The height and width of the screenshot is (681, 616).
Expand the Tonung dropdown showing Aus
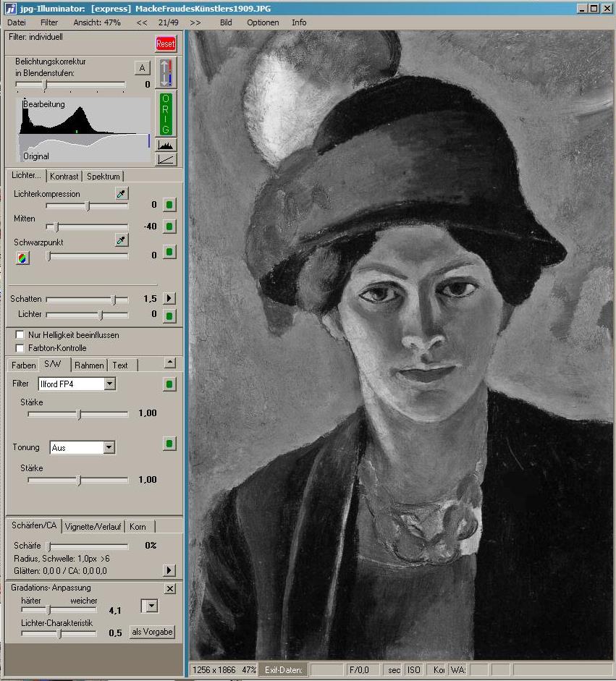[x=109, y=448]
